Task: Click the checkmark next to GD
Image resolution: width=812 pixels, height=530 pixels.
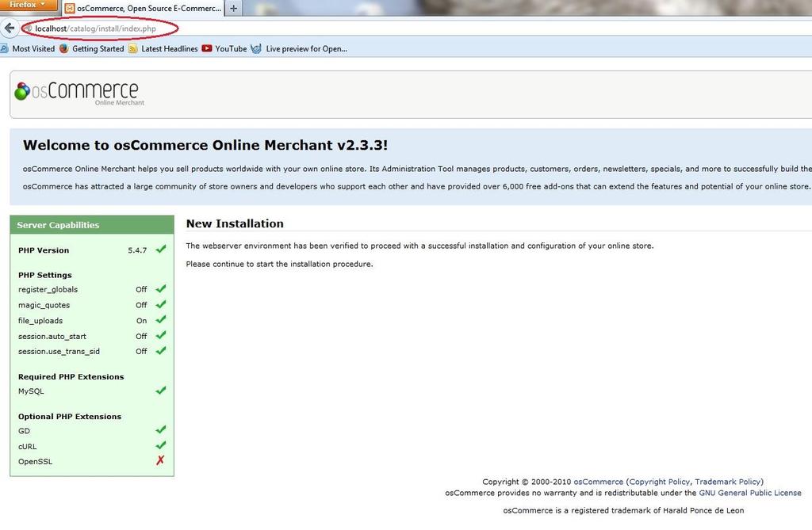Action: [x=161, y=429]
